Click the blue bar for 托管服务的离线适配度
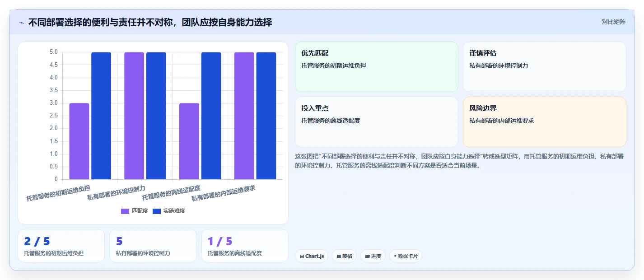The width and height of the screenshot is (644, 280). tap(211, 116)
